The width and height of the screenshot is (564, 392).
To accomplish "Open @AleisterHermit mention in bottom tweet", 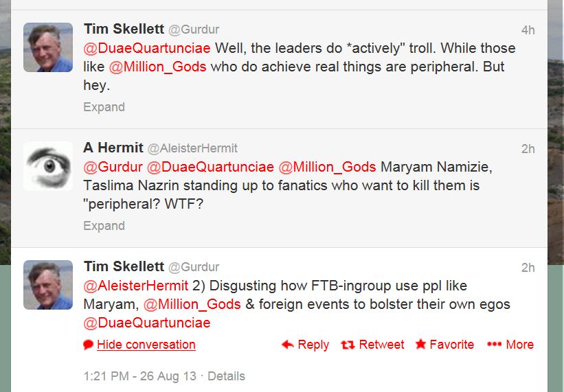I will 135,286.
